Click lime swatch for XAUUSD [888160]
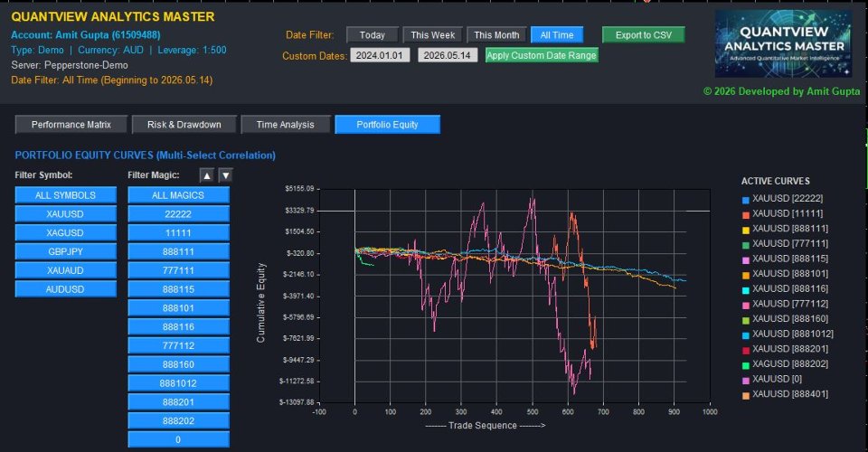The width and height of the screenshot is (868, 452). point(746,320)
